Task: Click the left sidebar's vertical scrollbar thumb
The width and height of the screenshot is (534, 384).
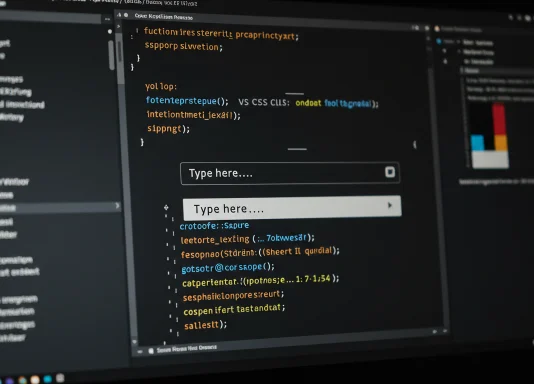Action: pos(111,55)
